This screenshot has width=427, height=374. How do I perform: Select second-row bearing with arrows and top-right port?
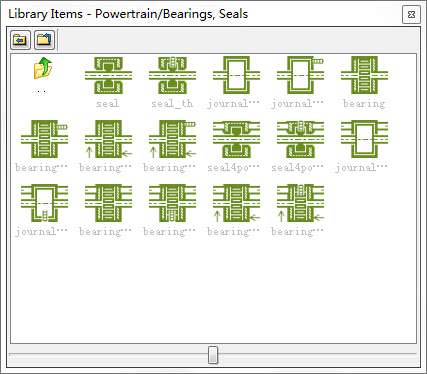[x=172, y=139]
